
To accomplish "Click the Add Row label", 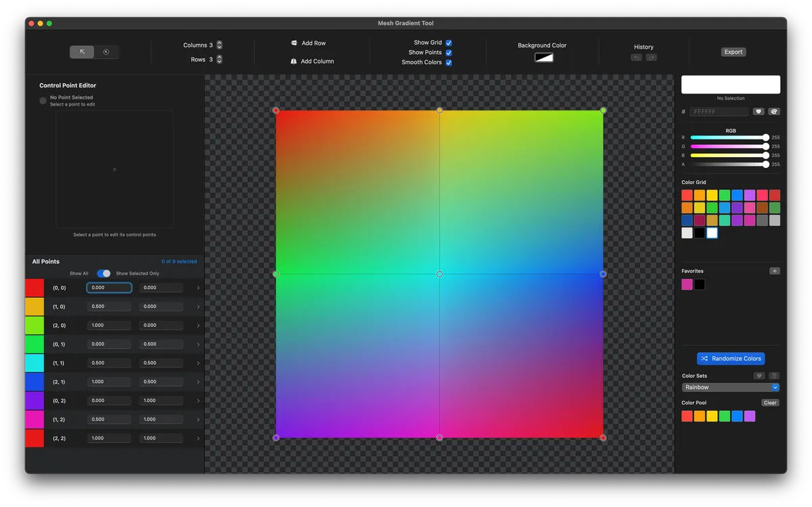I will click(x=313, y=43).
